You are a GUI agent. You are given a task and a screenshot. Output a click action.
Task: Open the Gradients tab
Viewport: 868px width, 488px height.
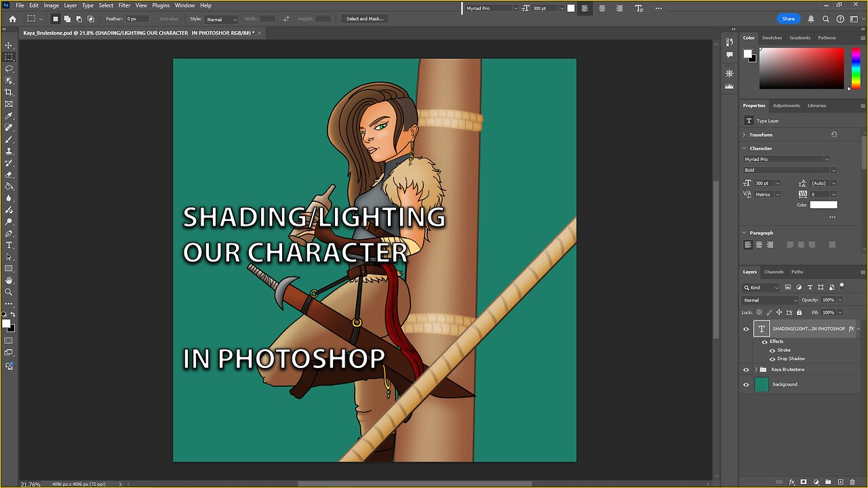click(800, 38)
